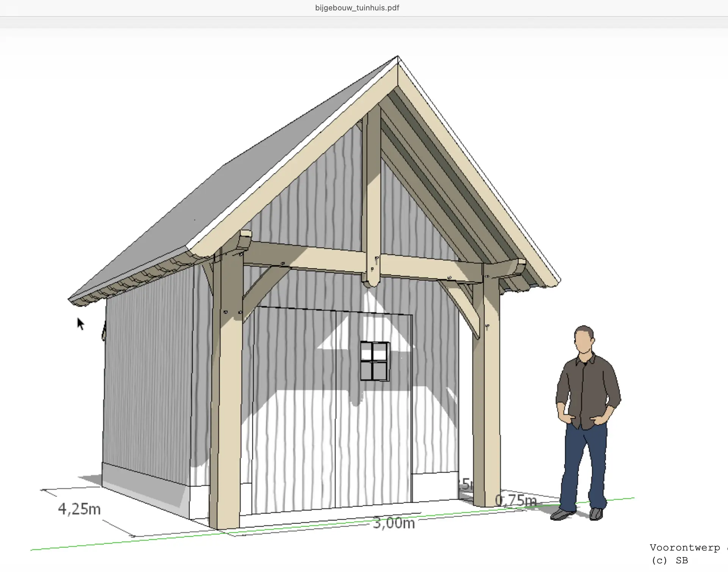Click the Voorontwerp text
Screen dimensions: 728x572
point(684,547)
